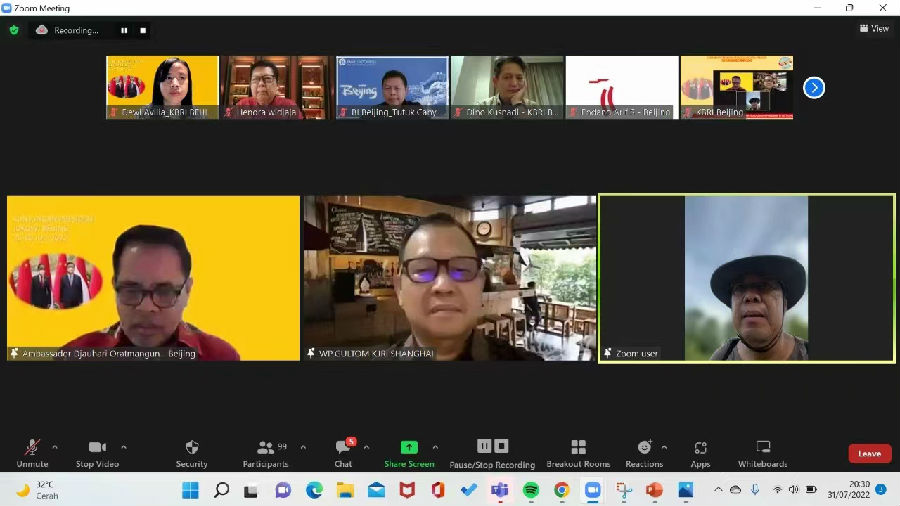This screenshot has height=506, width=900.
Task: Click the red Leave button
Action: [x=869, y=453]
